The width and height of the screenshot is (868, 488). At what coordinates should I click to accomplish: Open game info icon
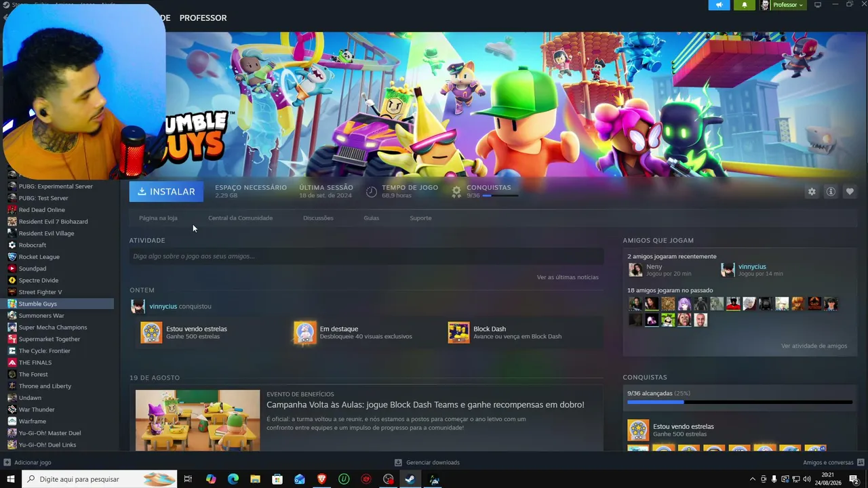click(x=831, y=192)
